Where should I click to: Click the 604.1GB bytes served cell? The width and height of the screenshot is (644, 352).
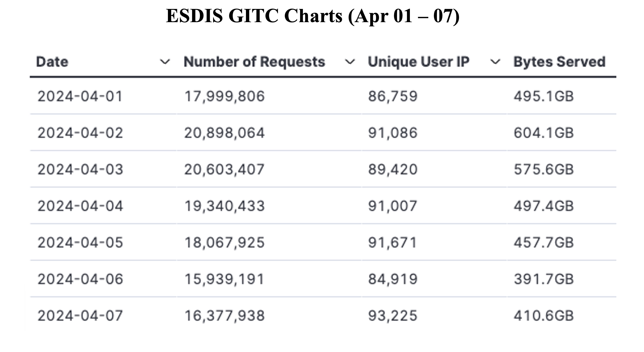(x=544, y=133)
